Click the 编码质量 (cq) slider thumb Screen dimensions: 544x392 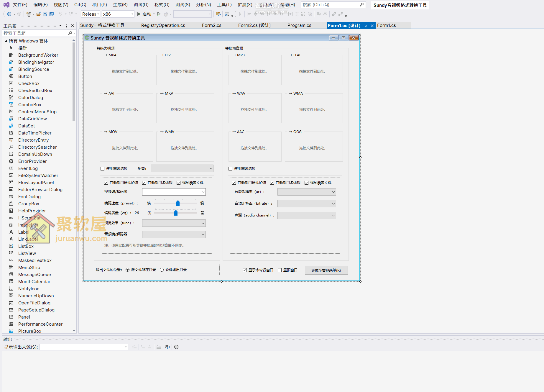(176, 213)
